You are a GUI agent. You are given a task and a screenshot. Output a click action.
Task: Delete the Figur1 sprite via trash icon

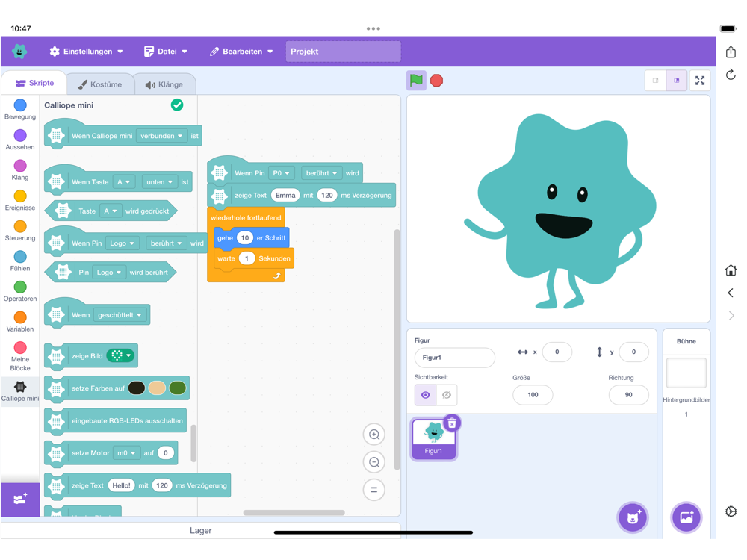coord(452,423)
